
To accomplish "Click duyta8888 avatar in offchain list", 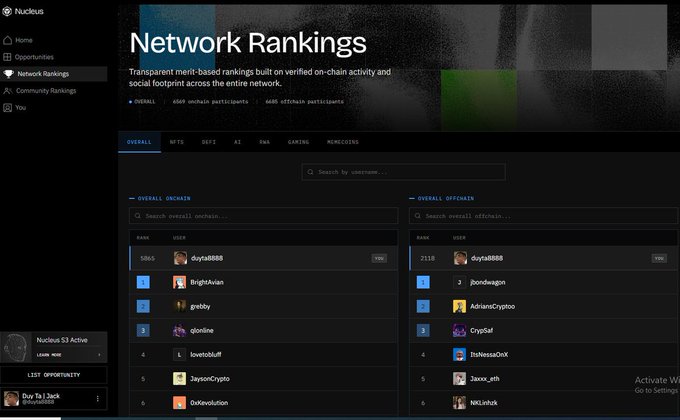I will click(460, 258).
